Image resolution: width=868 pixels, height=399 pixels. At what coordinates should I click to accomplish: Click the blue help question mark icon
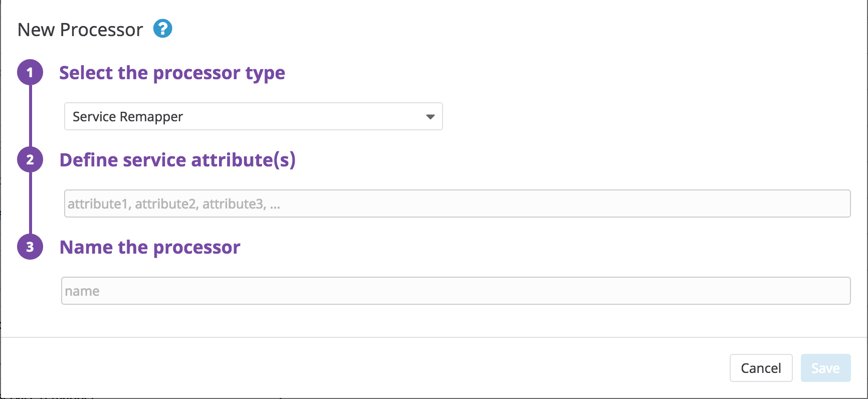point(162,29)
